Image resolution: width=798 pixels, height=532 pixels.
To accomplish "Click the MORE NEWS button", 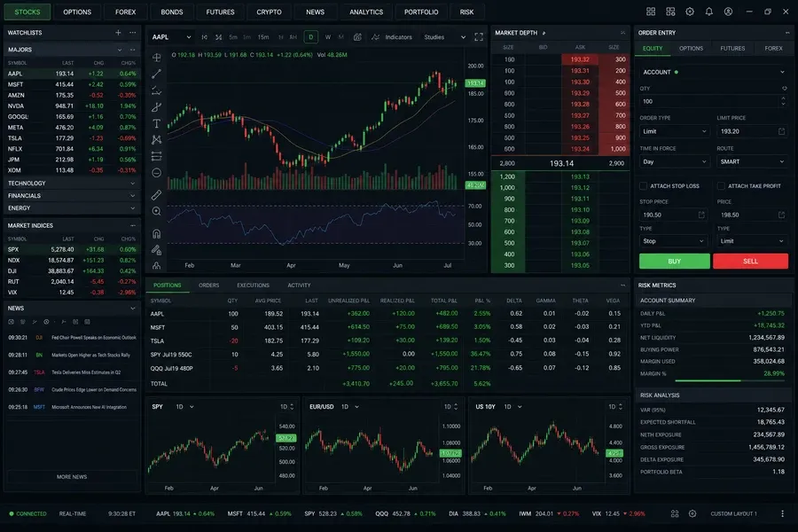I will point(72,477).
